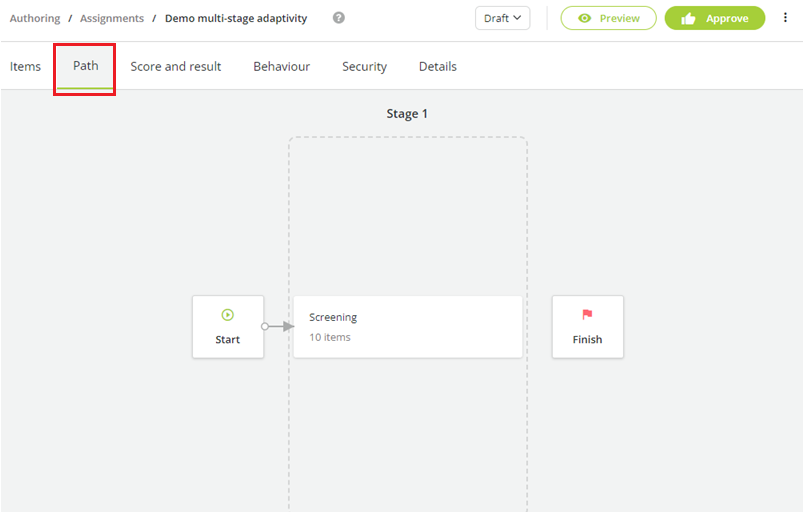
Task: Click the Stage 1 heading
Action: coord(407,114)
